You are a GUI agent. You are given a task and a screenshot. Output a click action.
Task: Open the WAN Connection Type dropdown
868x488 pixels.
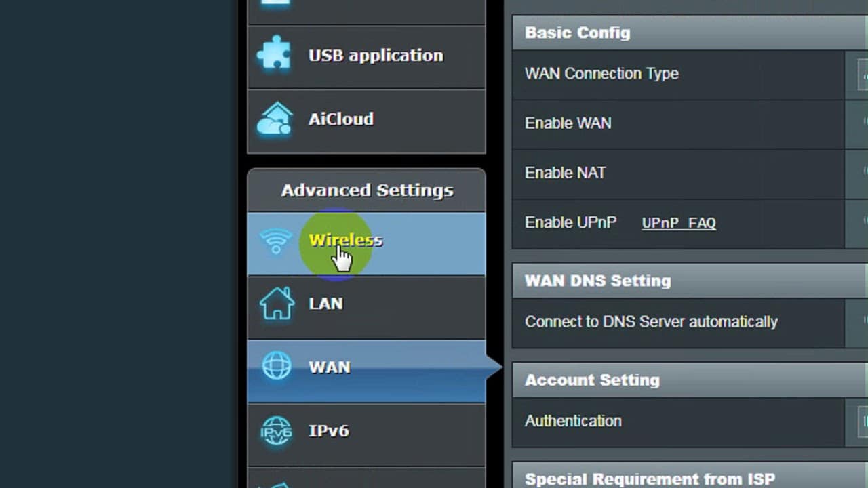[x=863, y=74]
